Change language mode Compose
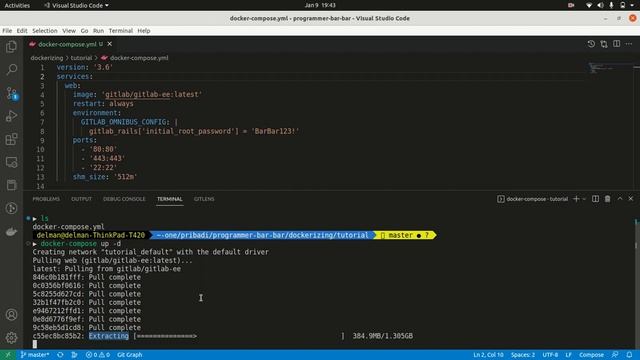Image resolution: width=640 pixels, height=360 pixels. click(x=591, y=355)
